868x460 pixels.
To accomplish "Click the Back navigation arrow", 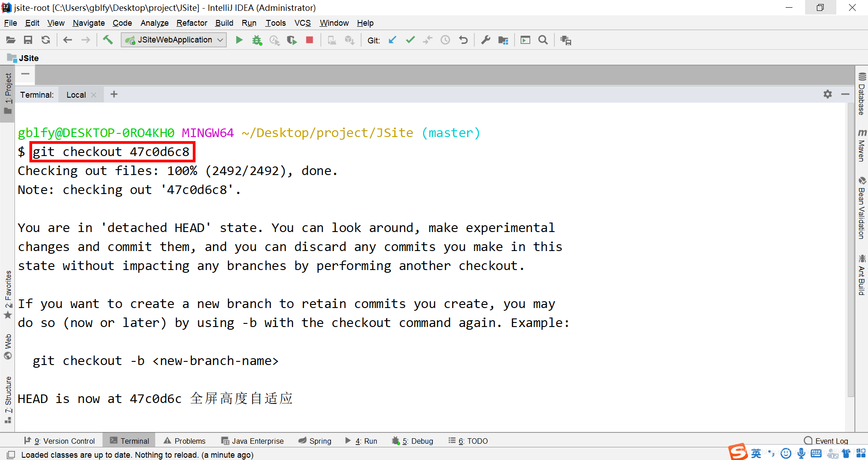I will click(x=68, y=40).
